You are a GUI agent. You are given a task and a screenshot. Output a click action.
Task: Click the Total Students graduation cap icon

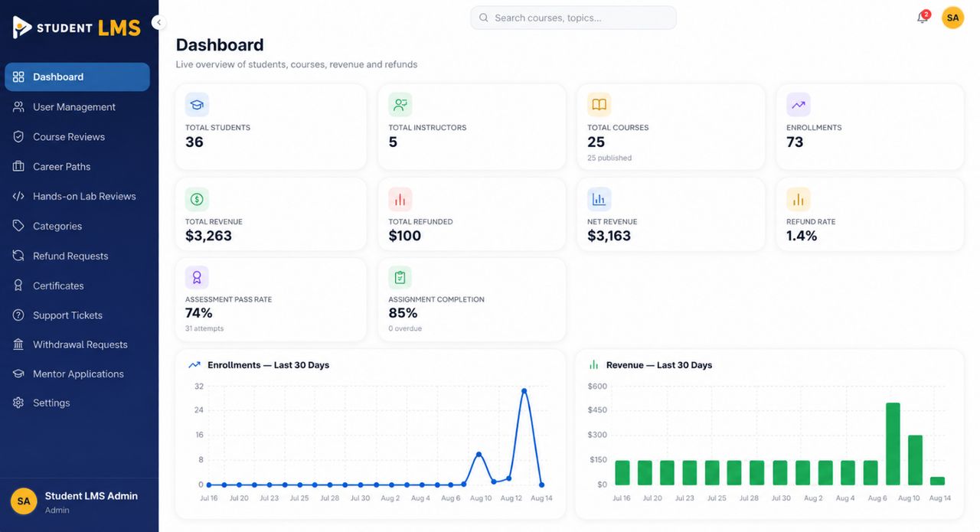click(197, 105)
